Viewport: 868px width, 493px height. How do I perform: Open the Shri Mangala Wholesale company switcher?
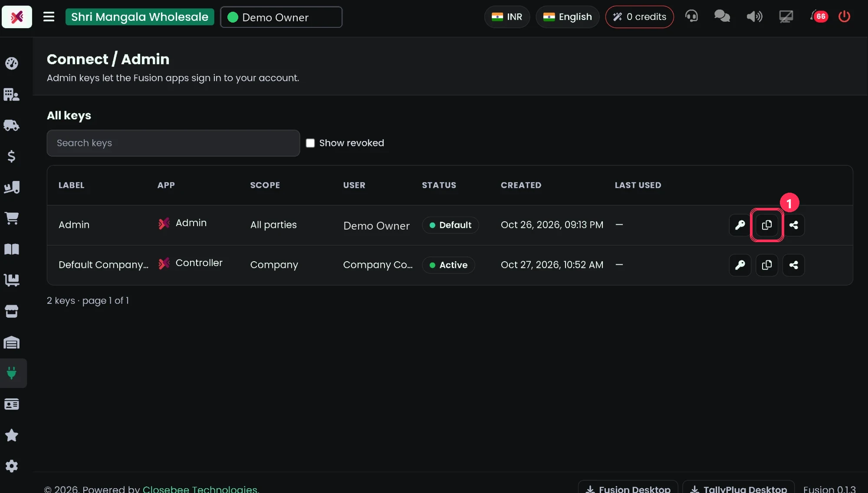click(140, 17)
